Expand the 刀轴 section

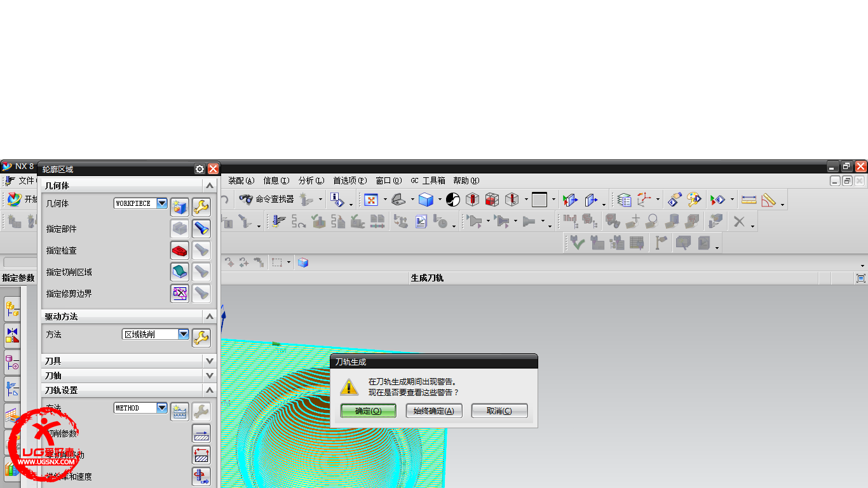210,376
